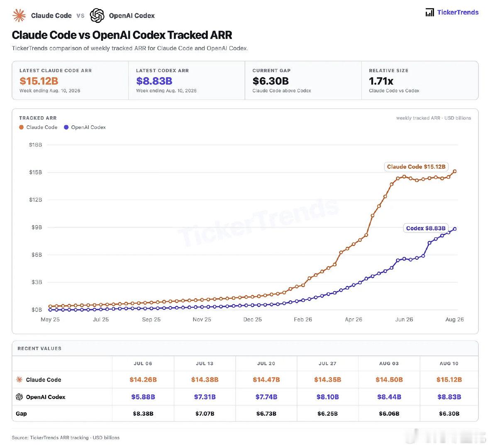Click the $6.30B gap cell for Aug 10
This screenshot has height=448, width=490.
pos(449,414)
